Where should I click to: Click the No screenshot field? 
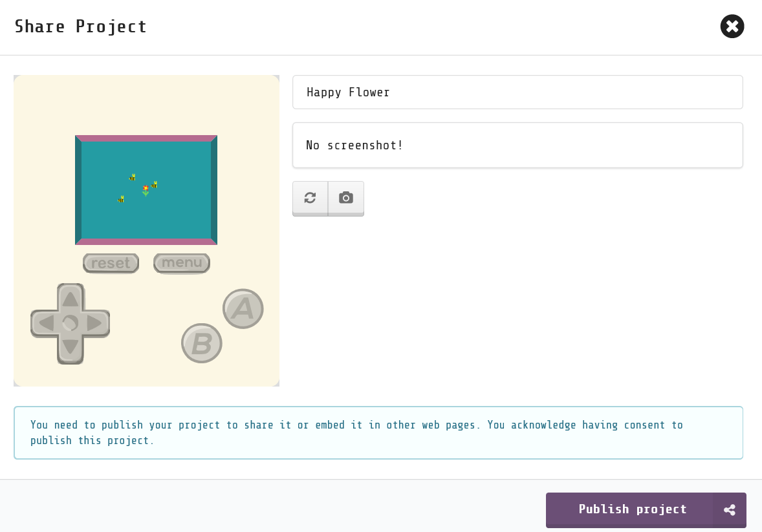click(x=517, y=145)
